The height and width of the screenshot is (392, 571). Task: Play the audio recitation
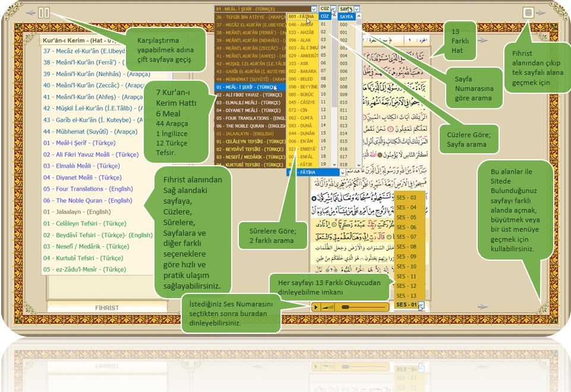[x=316, y=307]
